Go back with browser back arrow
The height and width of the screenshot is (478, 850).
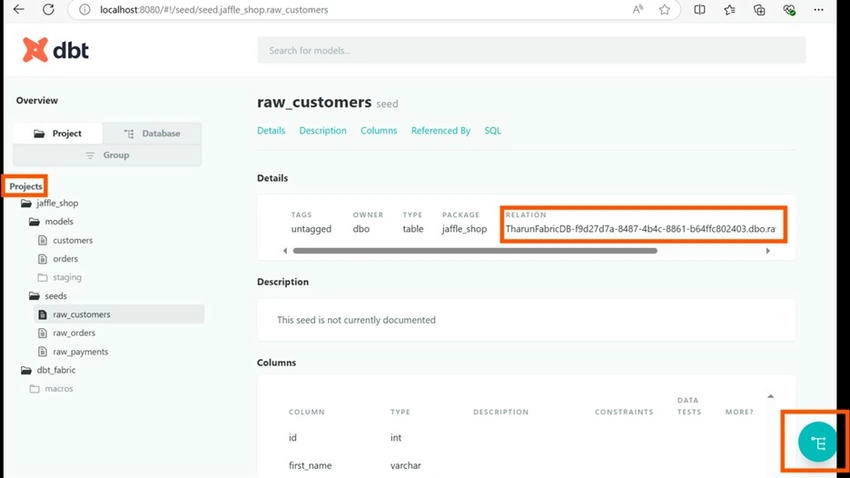coord(19,9)
